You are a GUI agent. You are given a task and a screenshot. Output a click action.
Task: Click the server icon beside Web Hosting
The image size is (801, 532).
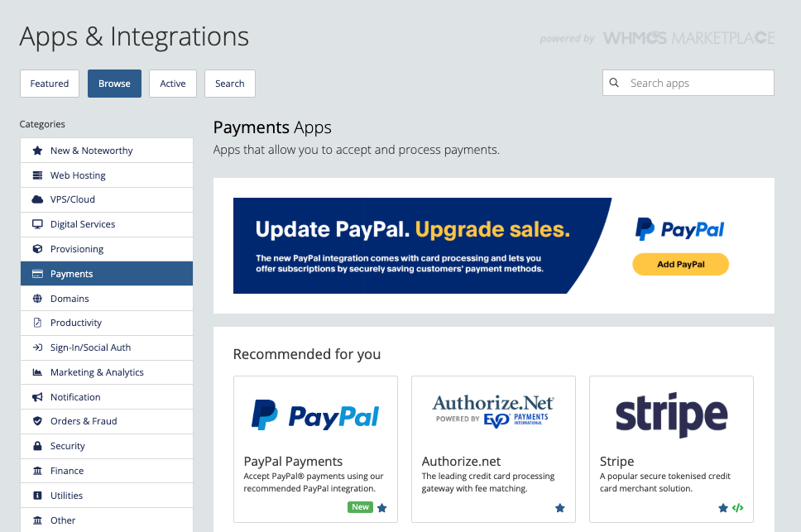coord(37,175)
